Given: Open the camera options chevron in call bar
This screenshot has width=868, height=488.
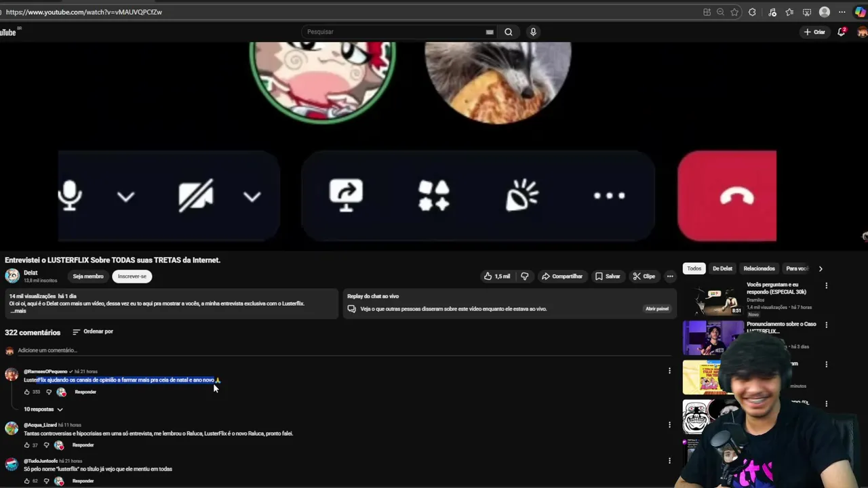Looking at the screenshot, I should 252,197.
